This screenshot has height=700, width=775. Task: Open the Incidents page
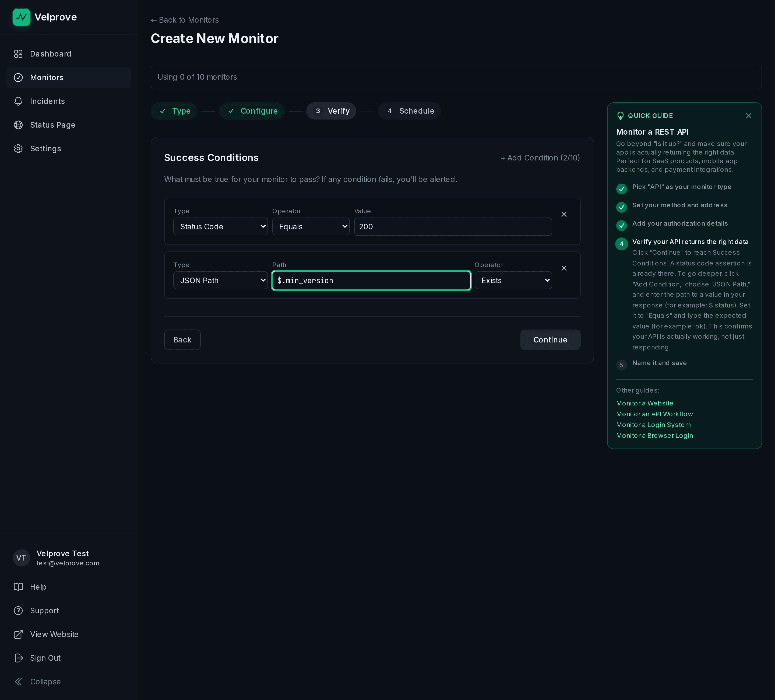point(69,101)
